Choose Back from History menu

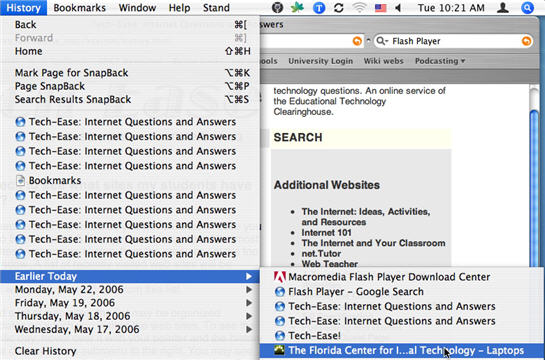click(130, 25)
